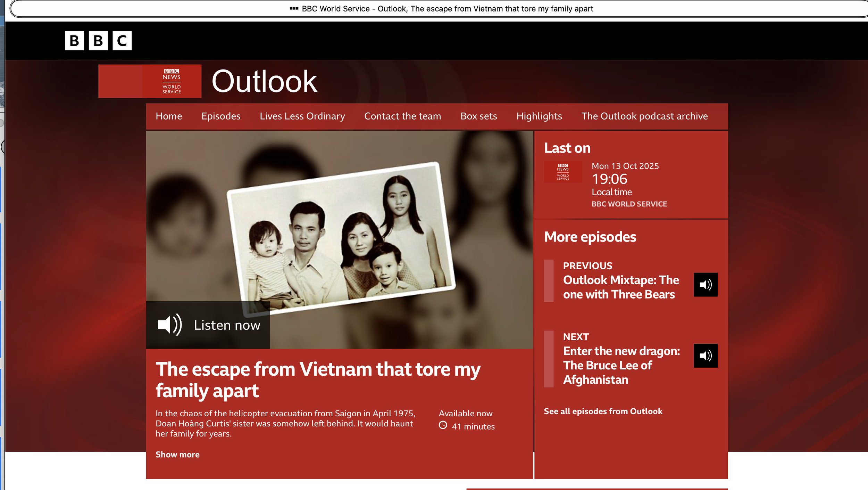Image resolution: width=868 pixels, height=490 pixels.
Task: Switch to the Highlights tab
Action: click(539, 116)
